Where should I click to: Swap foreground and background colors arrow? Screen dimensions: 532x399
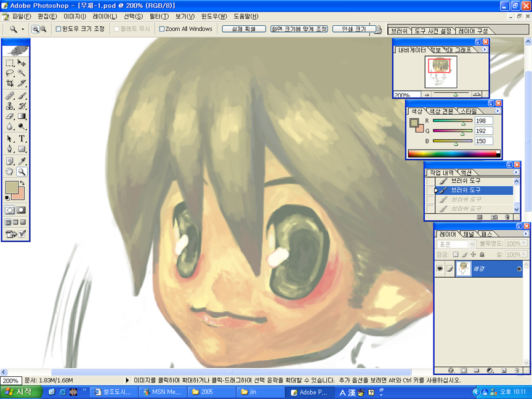tap(22, 183)
